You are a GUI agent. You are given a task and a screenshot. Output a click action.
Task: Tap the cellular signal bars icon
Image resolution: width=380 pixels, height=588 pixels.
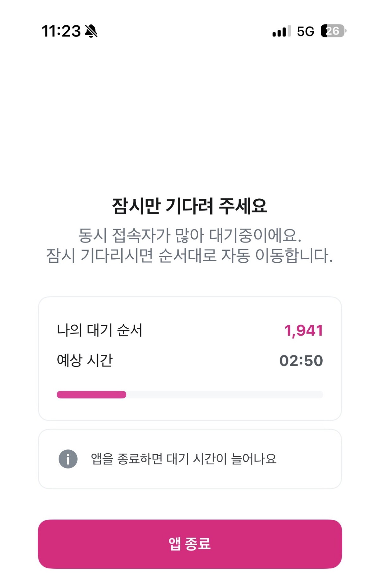(x=281, y=31)
